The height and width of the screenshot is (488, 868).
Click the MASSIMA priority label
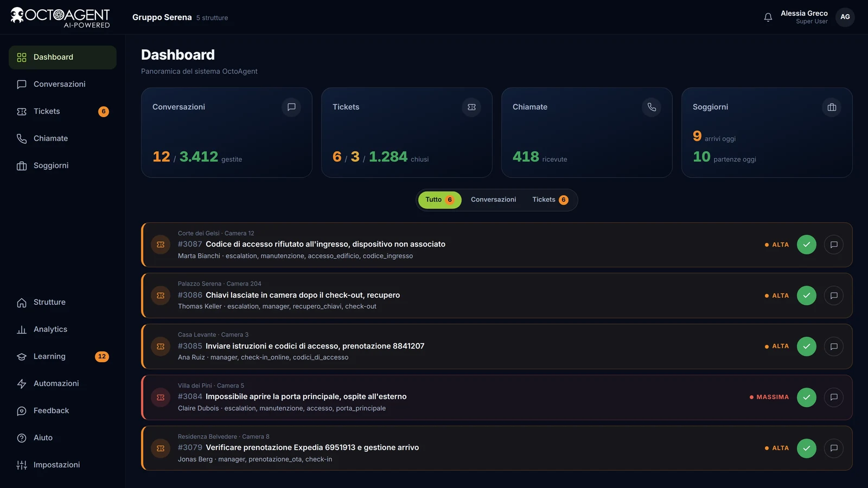769,397
